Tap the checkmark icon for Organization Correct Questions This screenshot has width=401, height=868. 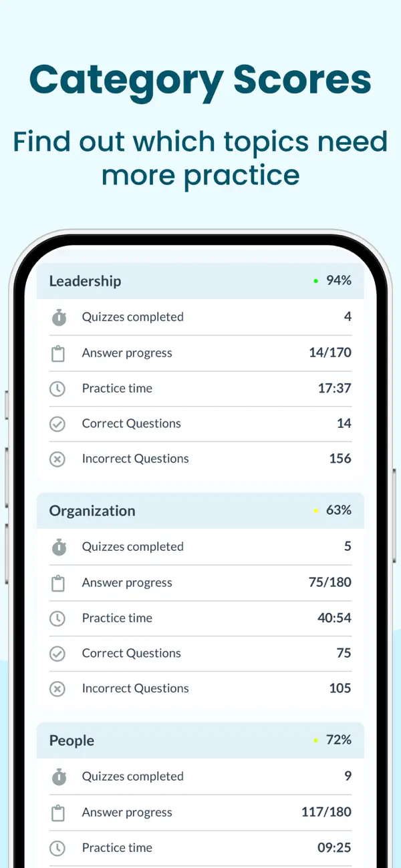coord(58,654)
